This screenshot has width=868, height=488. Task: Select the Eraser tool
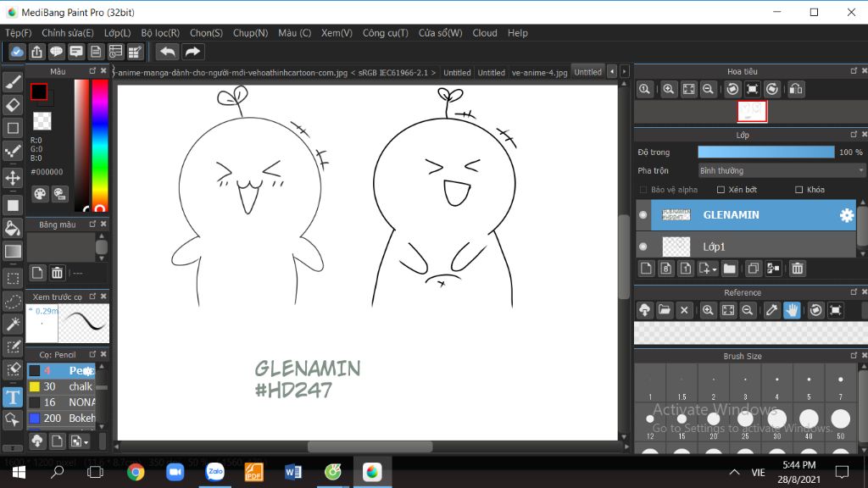13,105
